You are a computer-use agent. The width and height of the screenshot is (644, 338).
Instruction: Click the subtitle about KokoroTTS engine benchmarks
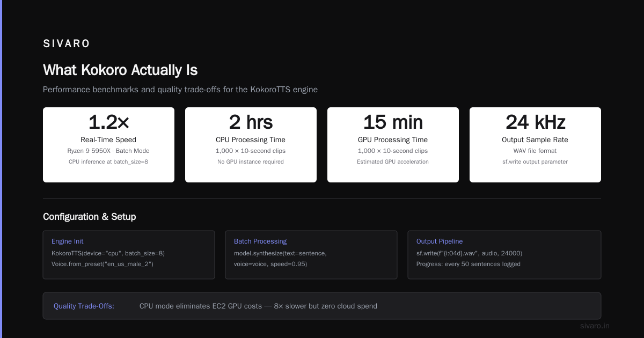tap(180, 90)
